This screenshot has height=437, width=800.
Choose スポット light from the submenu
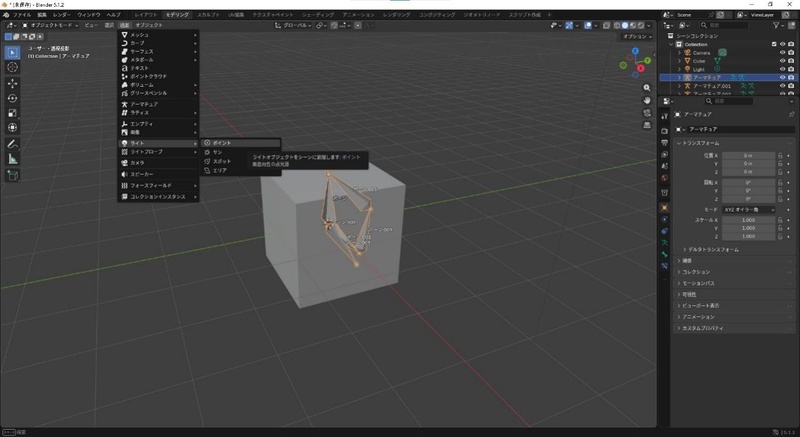click(241, 161)
